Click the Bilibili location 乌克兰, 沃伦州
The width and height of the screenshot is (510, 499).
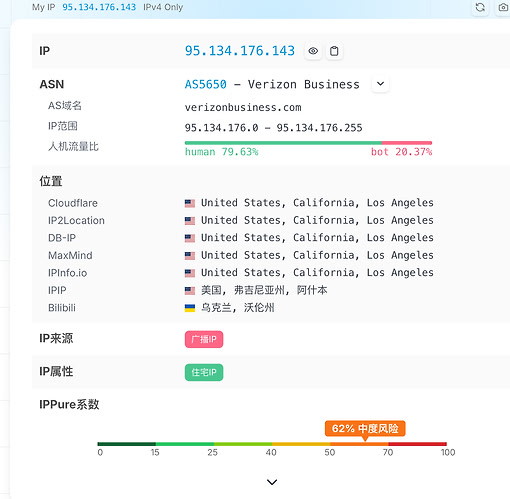[x=237, y=308]
